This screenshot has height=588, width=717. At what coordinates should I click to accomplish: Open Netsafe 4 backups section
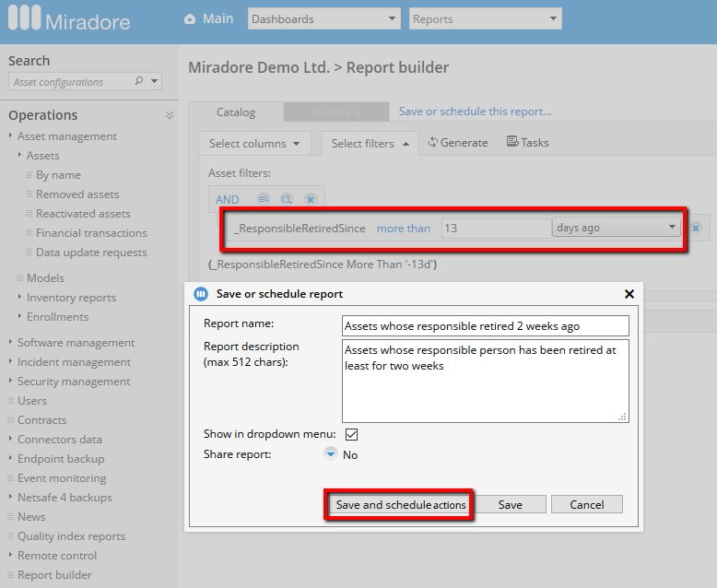tap(65, 497)
